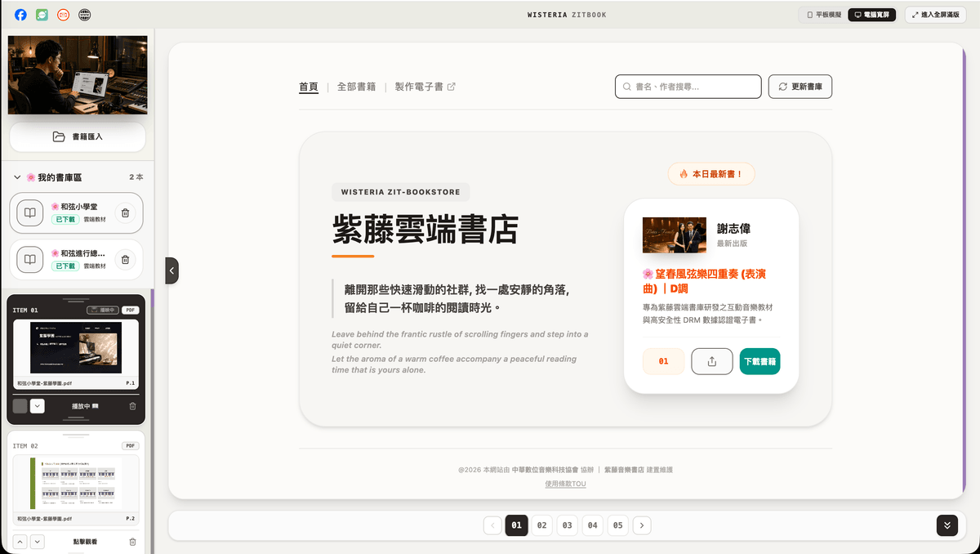
Task: Click the 播映中 badge on ITEM 01
Action: (103, 311)
